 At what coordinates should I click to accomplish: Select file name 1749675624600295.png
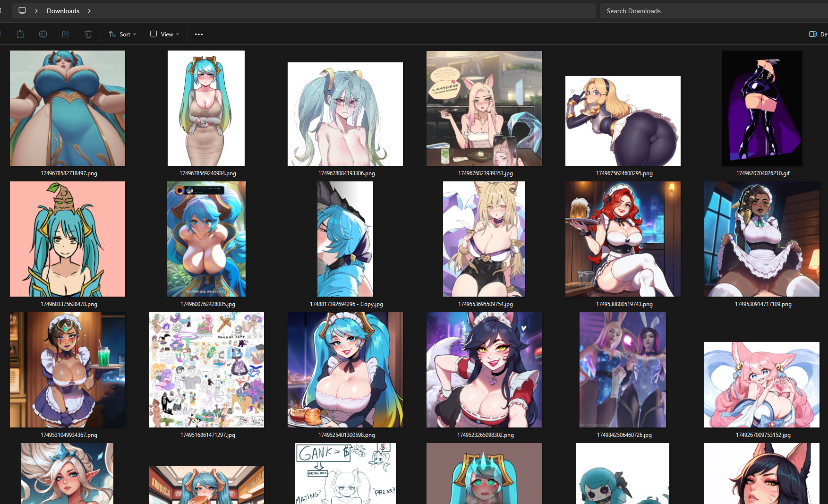point(624,173)
